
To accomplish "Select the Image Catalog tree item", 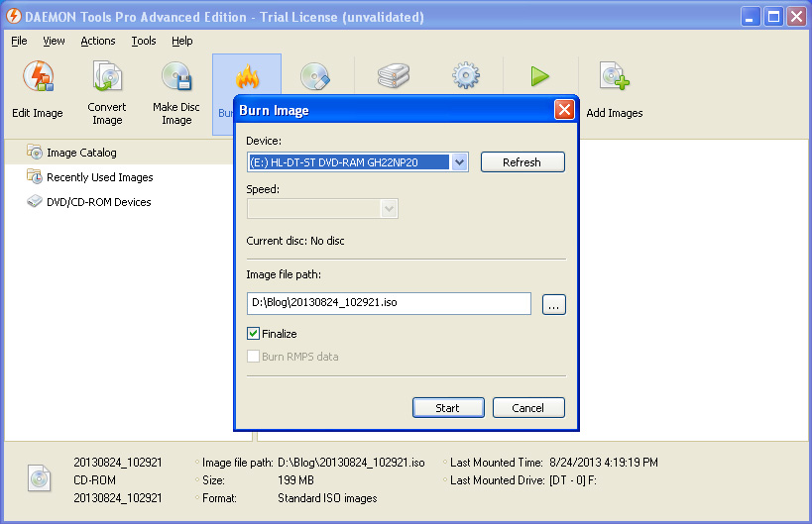I will click(x=81, y=153).
